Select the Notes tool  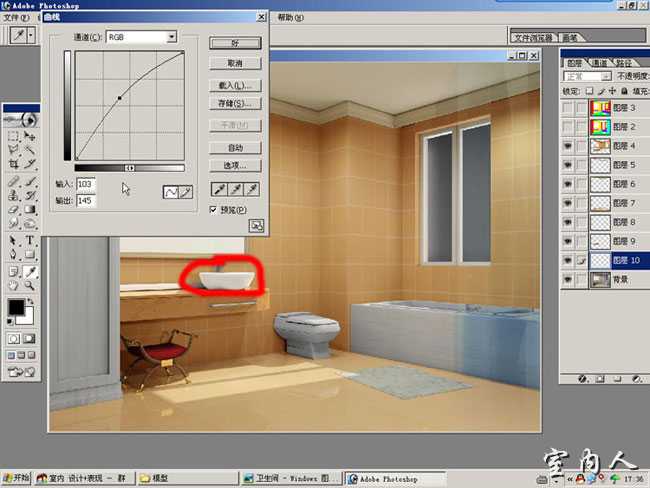point(13,272)
